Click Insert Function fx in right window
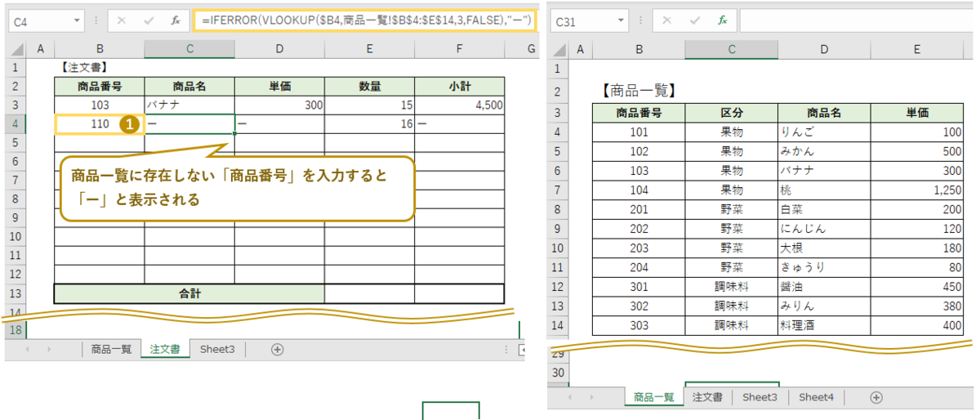The image size is (980, 420). pos(722,21)
